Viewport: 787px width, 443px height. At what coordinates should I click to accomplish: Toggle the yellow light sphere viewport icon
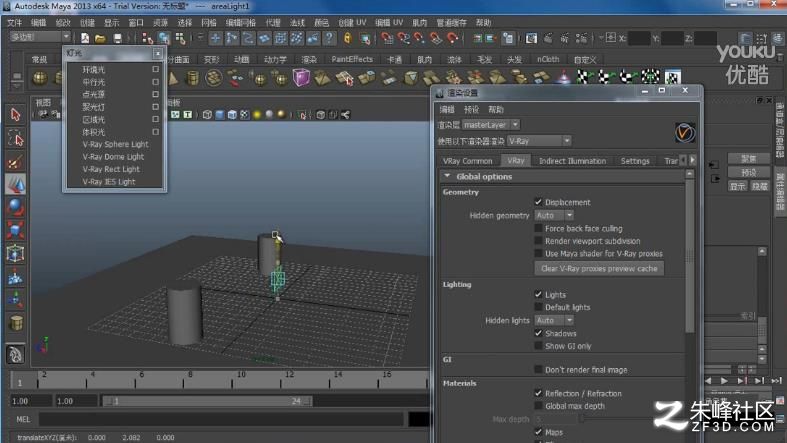pos(257,115)
